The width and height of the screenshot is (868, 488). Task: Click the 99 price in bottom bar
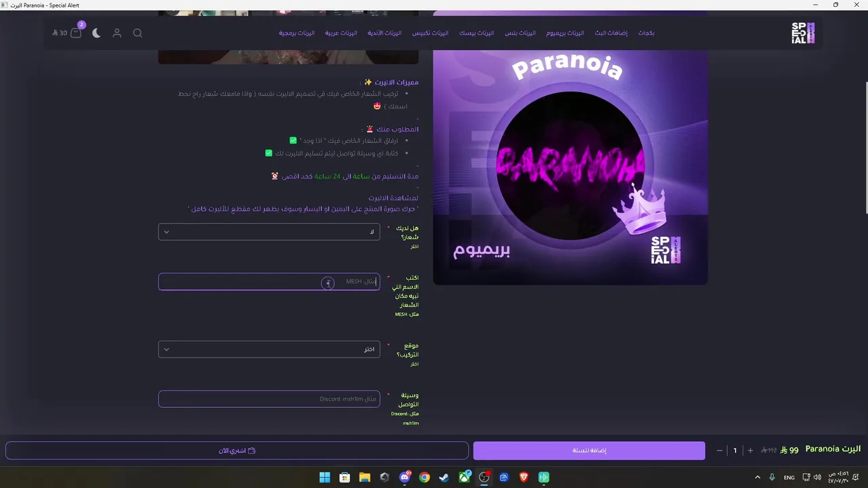point(789,450)
